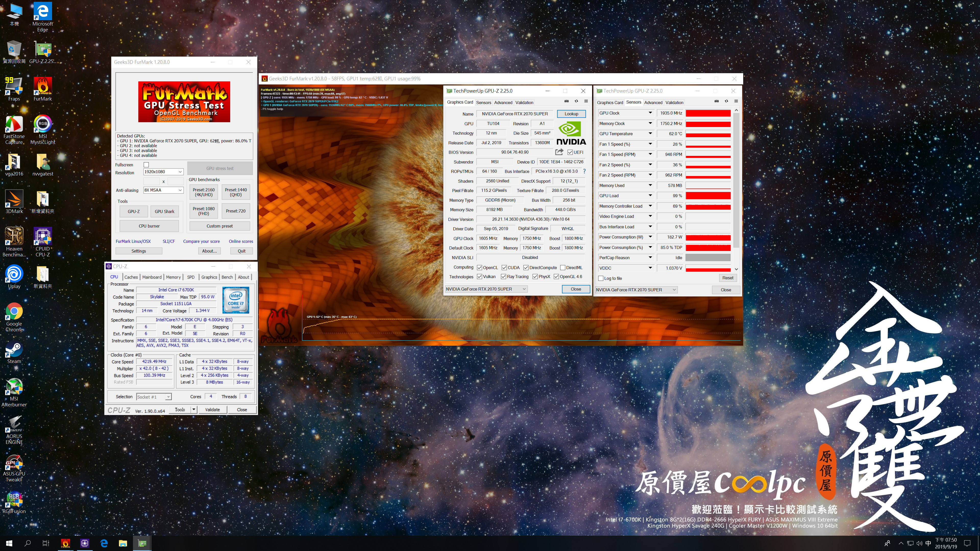Open 3DMark desktop icon
Viewport: 980px width, 551px height.
pyautogui.click(x=14, y=201)
